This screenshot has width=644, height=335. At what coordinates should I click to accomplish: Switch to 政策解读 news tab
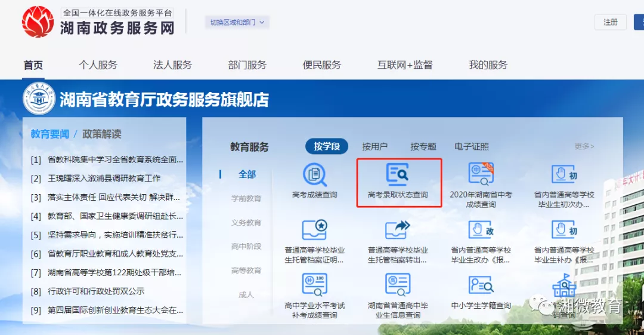[102, 134]
